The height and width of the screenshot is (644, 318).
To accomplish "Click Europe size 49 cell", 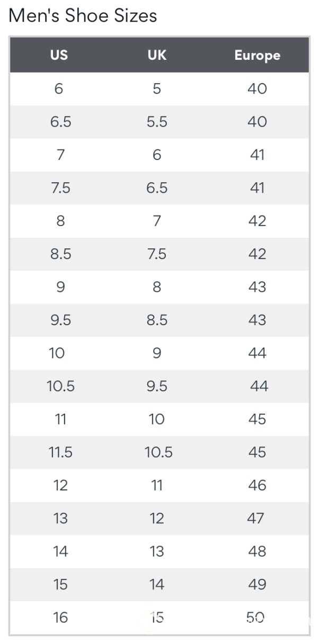I will (x=257, y=585).
